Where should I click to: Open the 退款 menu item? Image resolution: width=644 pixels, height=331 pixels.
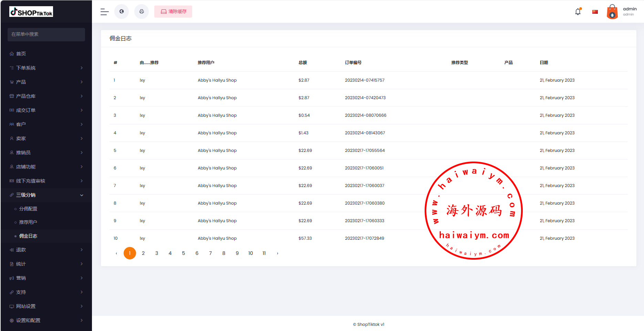[x=46, y=250]
